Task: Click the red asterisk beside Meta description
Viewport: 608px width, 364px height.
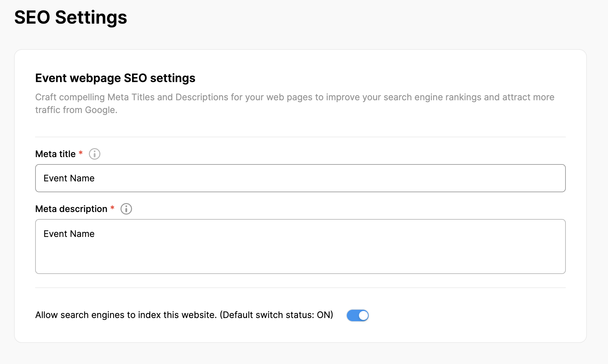Action: pos(113,208)
